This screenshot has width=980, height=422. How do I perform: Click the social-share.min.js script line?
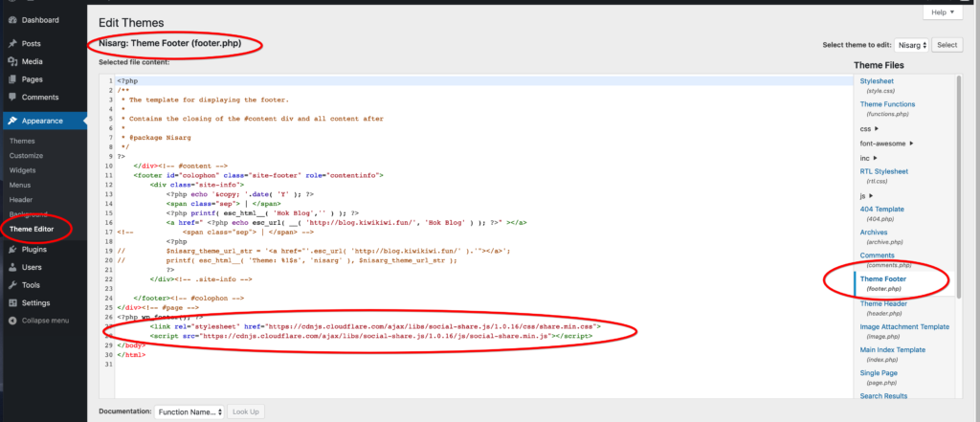pyautogui.click(x=371, y=336)
